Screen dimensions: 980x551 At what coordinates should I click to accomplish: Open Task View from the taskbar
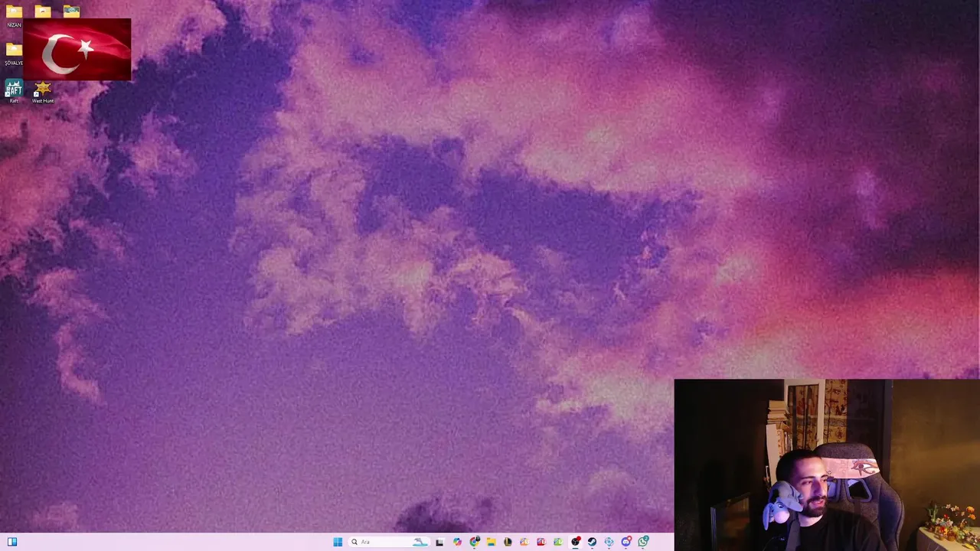tap(439, 542)
